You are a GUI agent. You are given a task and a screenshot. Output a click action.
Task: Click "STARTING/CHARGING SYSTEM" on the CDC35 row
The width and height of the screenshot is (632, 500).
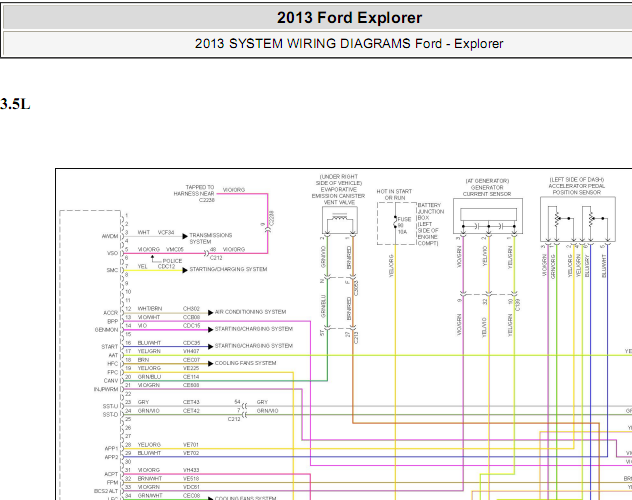pos(254,346)
